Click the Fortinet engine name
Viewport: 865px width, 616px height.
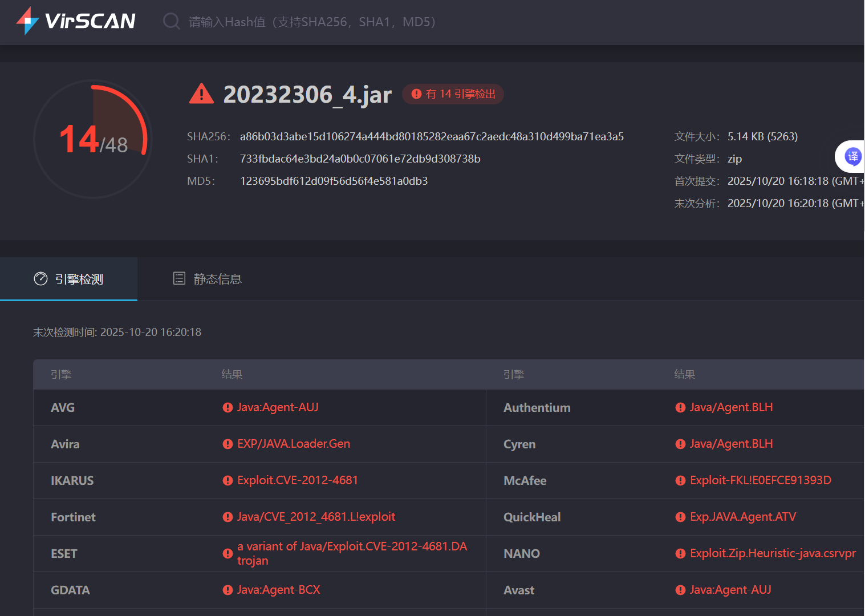point(73,517)
